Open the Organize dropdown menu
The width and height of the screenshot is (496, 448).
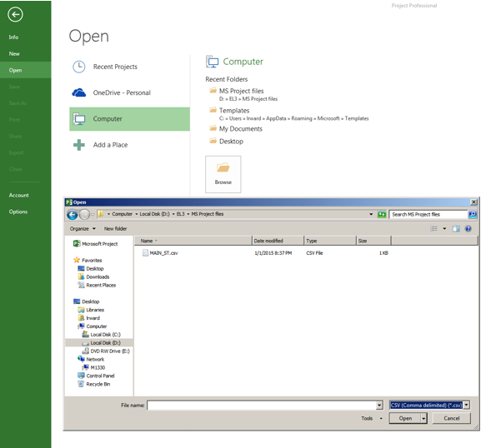(x=83, y=229)
